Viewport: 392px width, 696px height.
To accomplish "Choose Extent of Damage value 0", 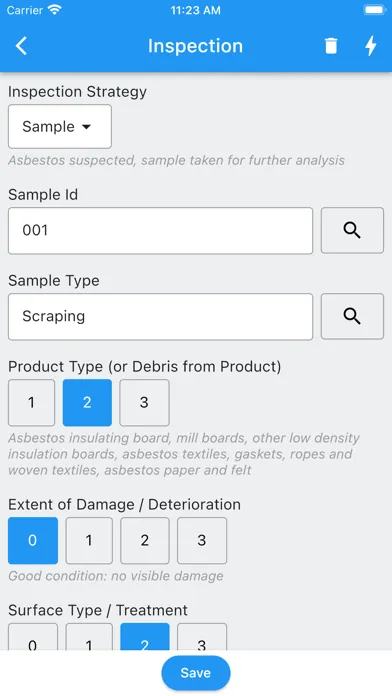I will click(33, 541).
